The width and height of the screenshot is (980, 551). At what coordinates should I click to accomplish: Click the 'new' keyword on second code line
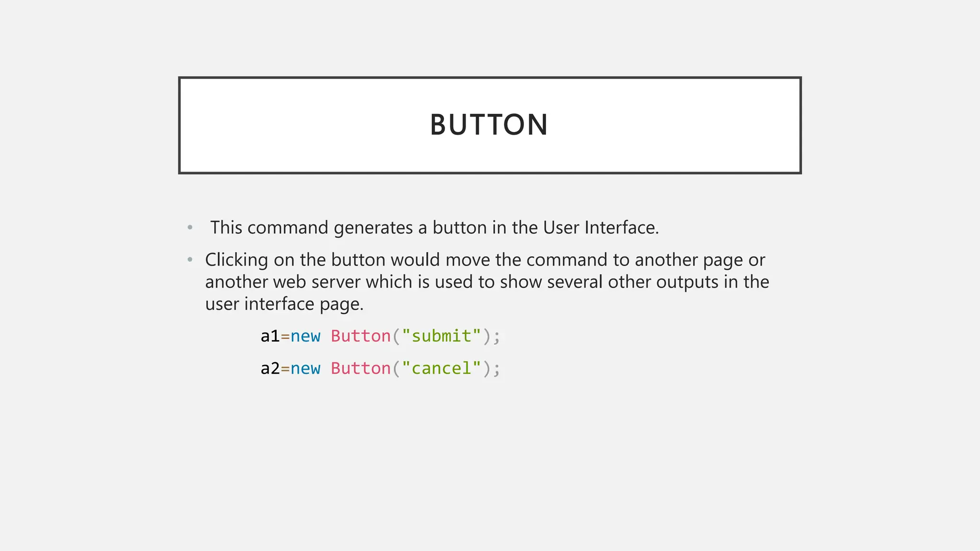coord(305,368)
